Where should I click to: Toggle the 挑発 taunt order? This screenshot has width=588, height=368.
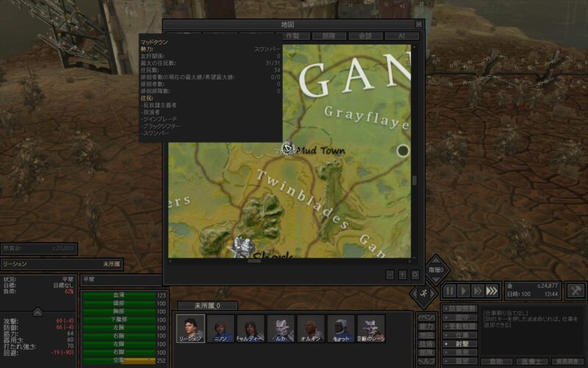[x=460, y=353]
